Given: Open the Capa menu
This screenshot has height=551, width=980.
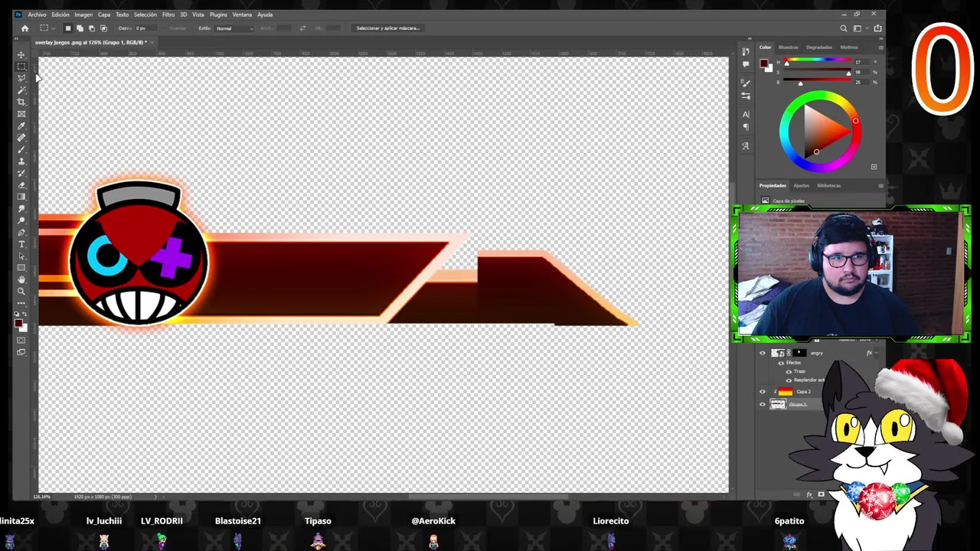Looking at the screenshot, I should pos(104,15).
